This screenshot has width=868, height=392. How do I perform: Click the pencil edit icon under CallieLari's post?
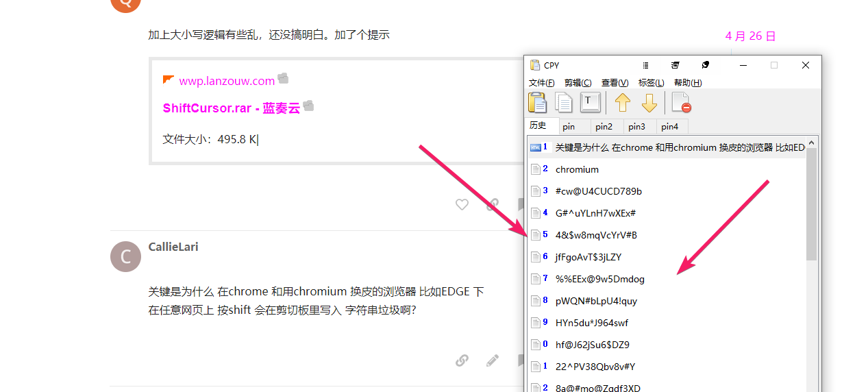point(493,360)
